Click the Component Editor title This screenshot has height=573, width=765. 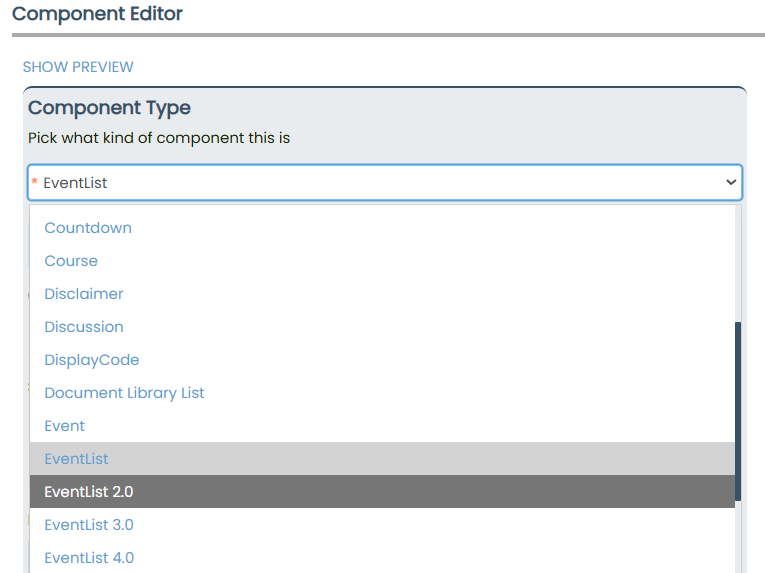click(97, 14)
